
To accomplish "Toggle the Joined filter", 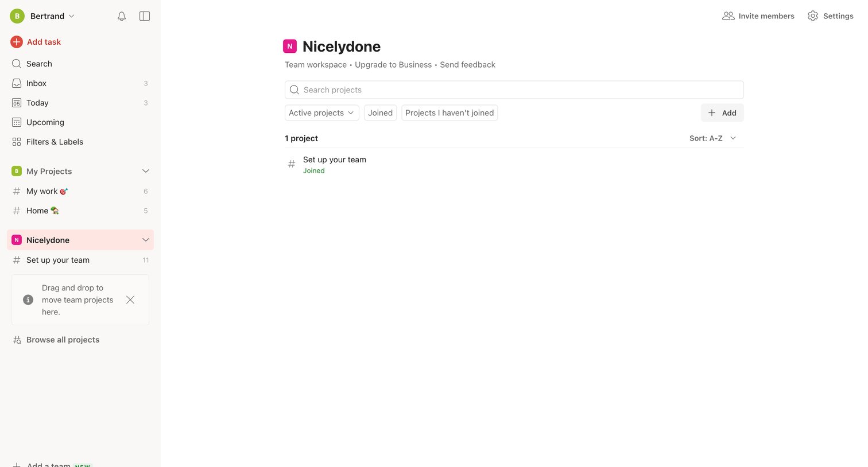I will [381, 113].
